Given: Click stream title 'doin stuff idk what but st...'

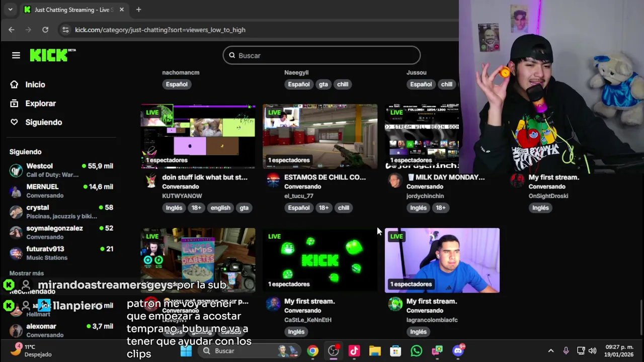Looking at the screenshot, I should pos(205,177).
